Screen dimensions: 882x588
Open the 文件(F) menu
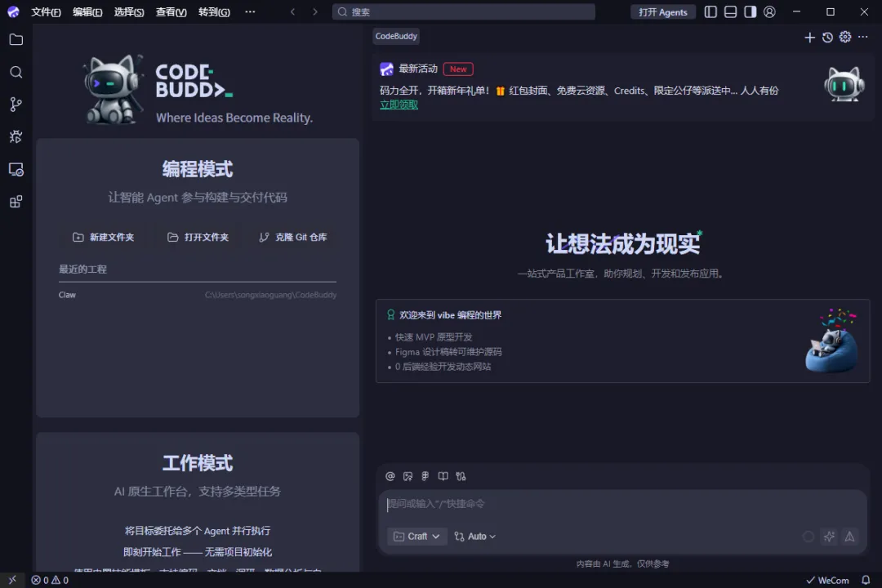click(46, 11)
